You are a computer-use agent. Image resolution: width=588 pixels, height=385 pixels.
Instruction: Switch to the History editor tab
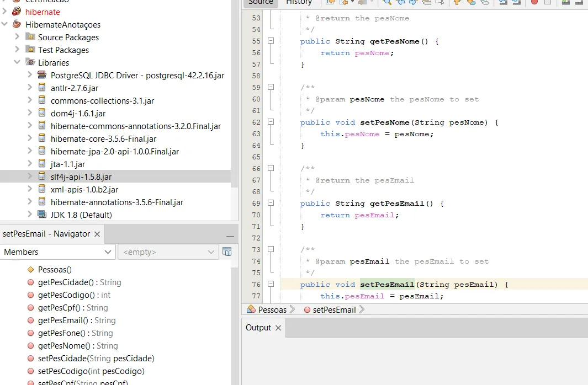[x=299, y=2]
